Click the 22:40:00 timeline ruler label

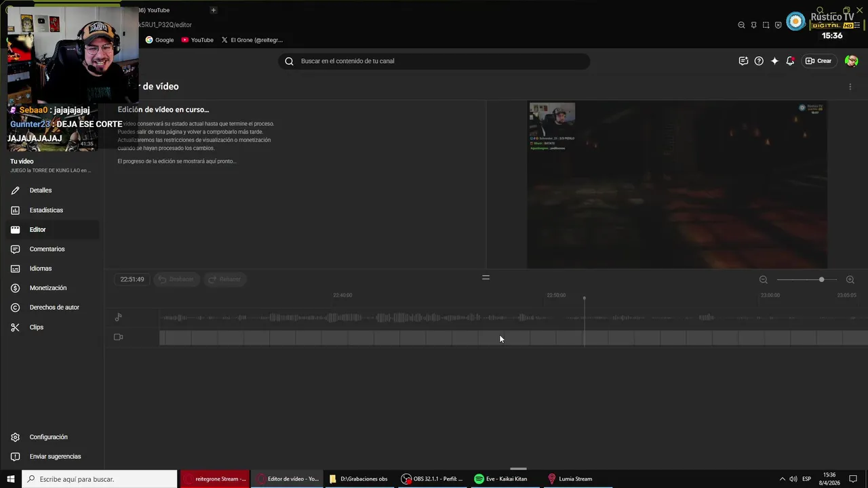point(342,296)
